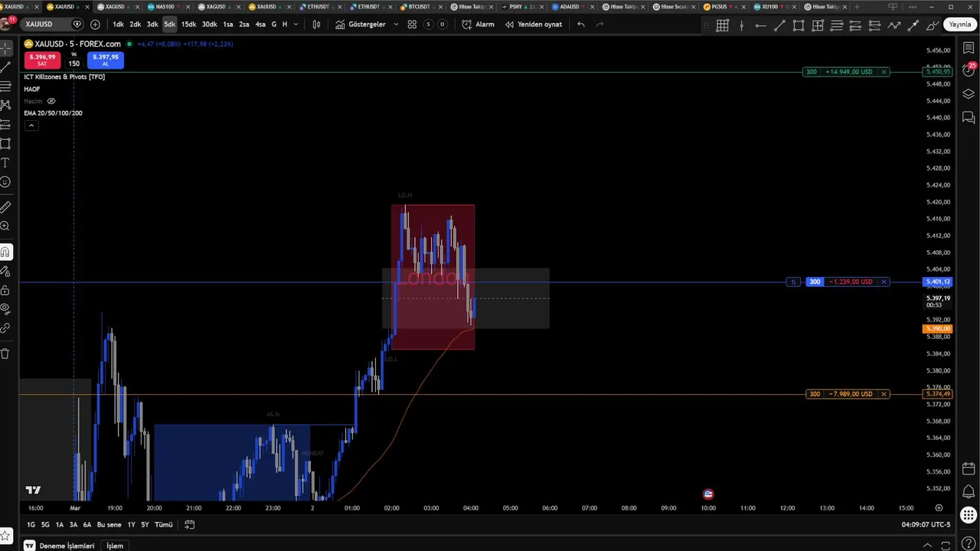Open the go to date icon
This screenshot has width=980, height=551.
point(190,524)
